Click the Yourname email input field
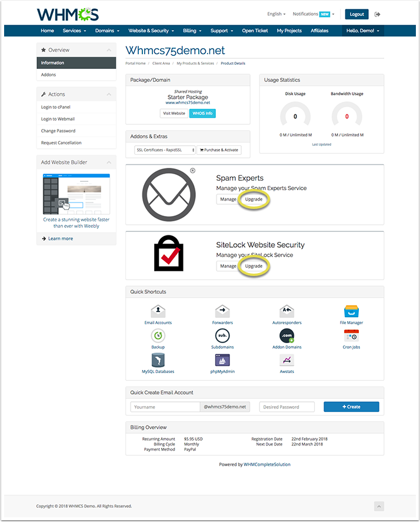The width and height of the screenshot is (420, 522). (x=165, y=407)
